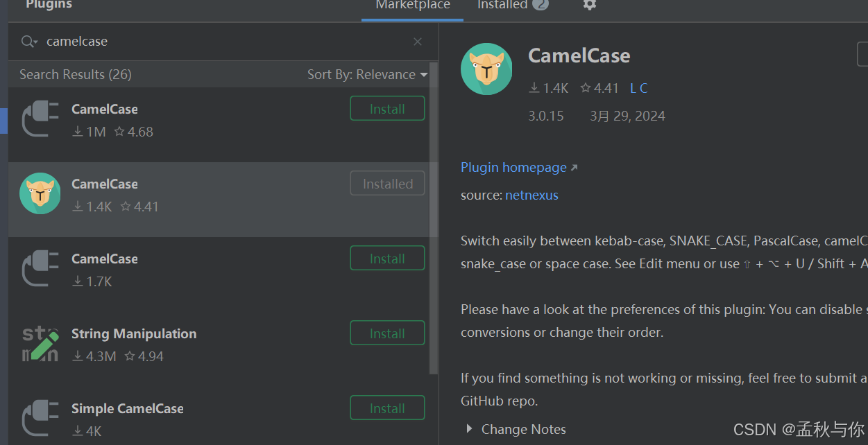Install the Simple CamelCase plugin
Image resolution: width=868 pixels, height=445 pixels.
[x=387, y=408]
